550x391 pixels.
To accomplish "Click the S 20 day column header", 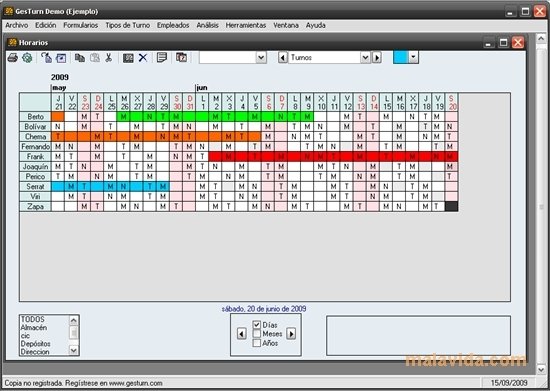I will pos(451,102).
